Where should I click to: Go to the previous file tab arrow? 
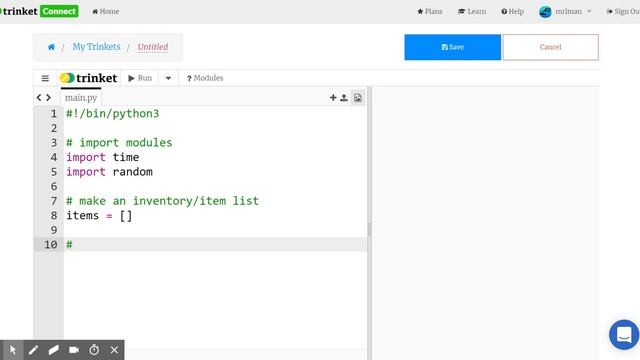[x=39, y=98]
